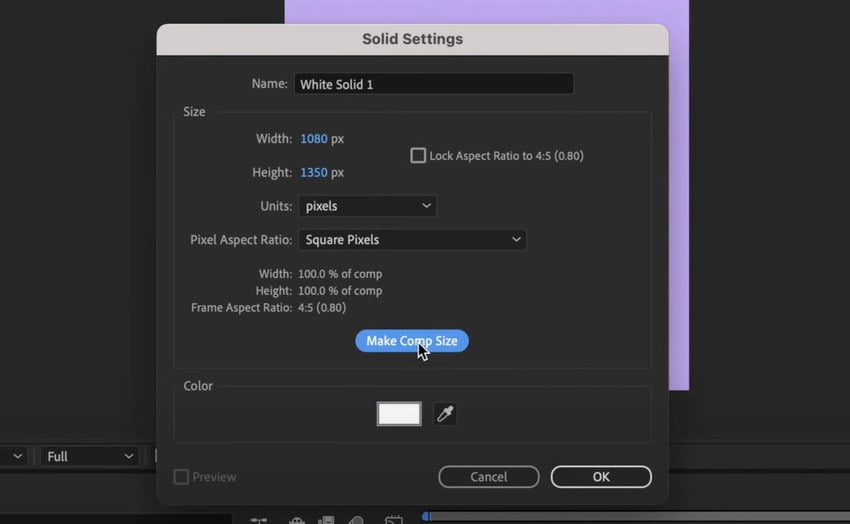Cancel the Solid Settings dialog
The width and height of the screenshot is (850, 524).
[488, 477]
